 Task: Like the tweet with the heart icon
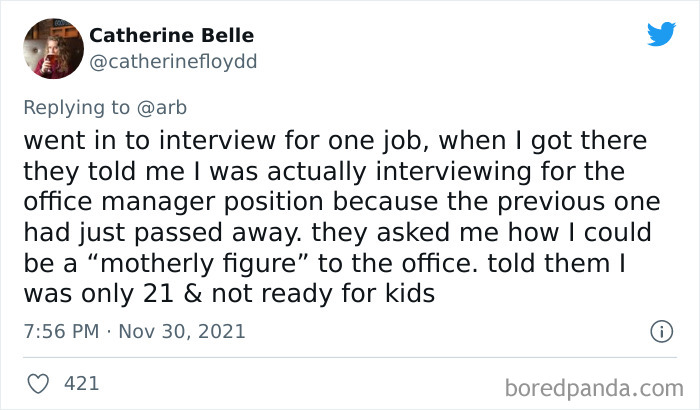click(37, 383)
